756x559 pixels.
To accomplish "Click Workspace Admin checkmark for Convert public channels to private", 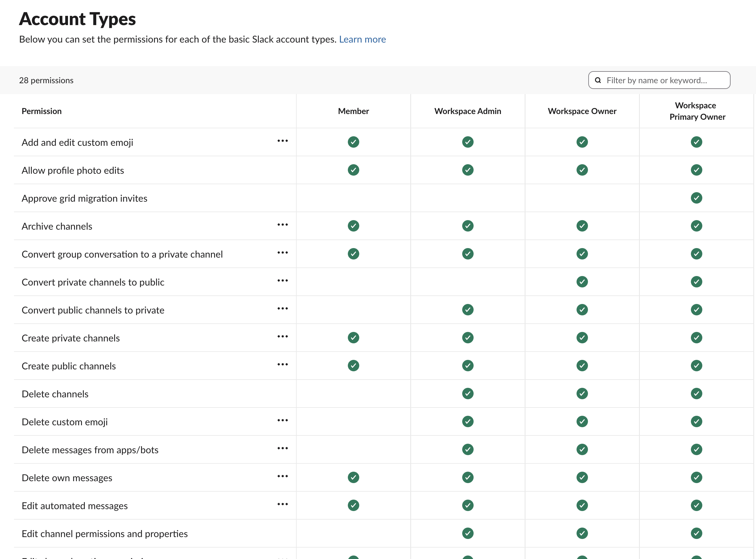I will coord(468,310).
